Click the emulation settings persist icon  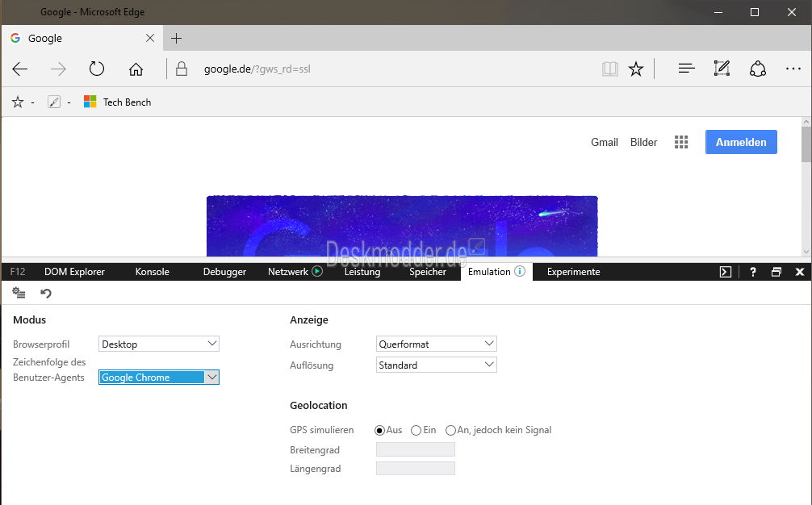click(x=19, y=293)
